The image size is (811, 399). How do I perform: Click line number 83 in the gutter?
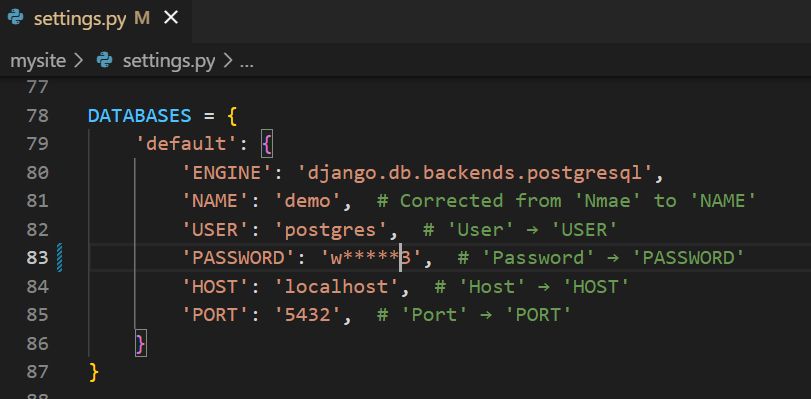tap(37, 258)
